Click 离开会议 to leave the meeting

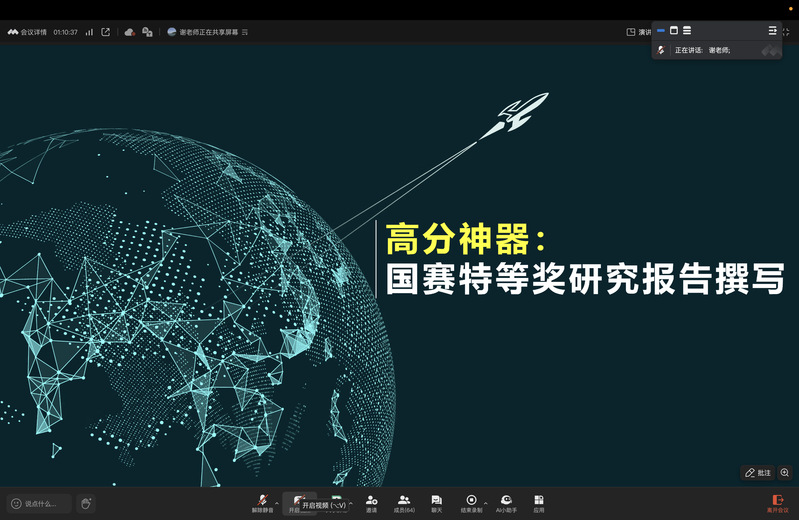[777, 502]
